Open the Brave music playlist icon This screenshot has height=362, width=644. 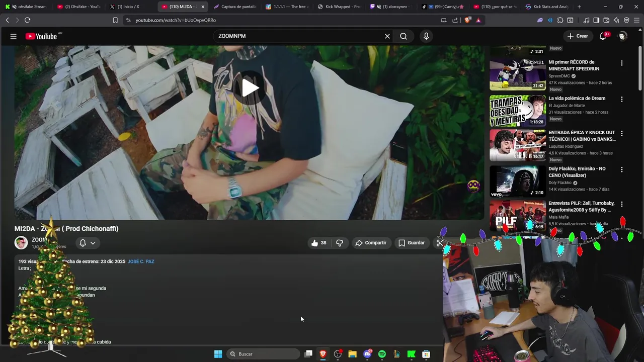[x=586, y=20]
